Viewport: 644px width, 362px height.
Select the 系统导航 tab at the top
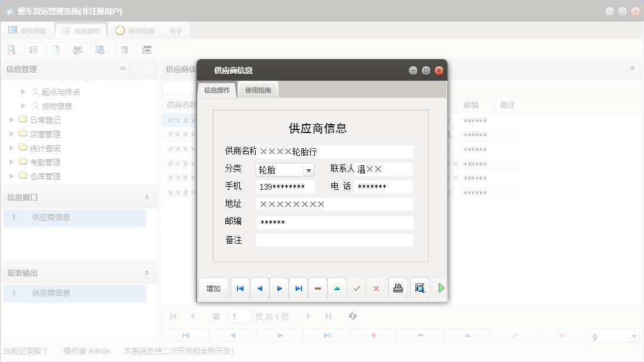[29, 30]
